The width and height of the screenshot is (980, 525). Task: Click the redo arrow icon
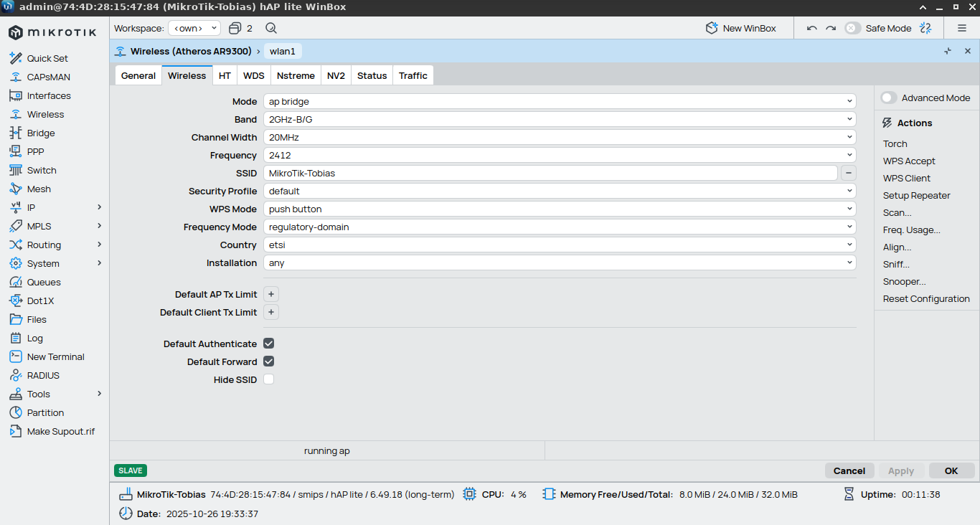point(831,28)
